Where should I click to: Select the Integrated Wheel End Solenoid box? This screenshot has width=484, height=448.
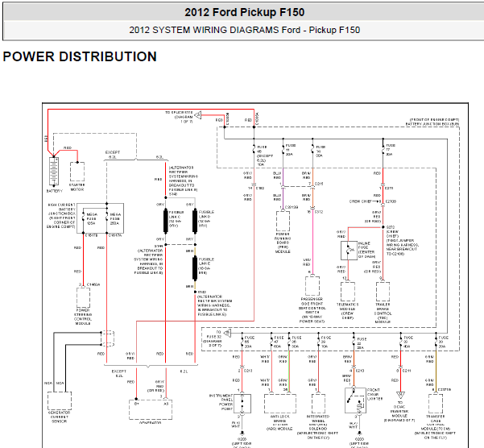318,404
